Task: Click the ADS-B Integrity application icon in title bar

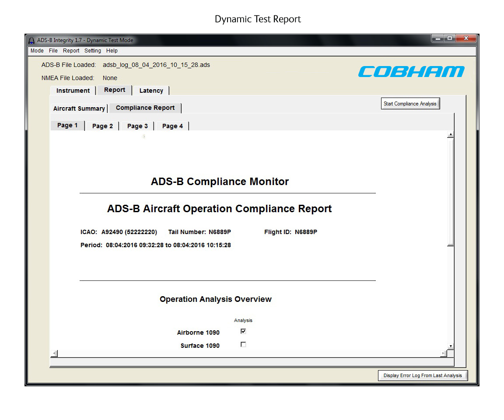Action: click(x=31, y=40)
